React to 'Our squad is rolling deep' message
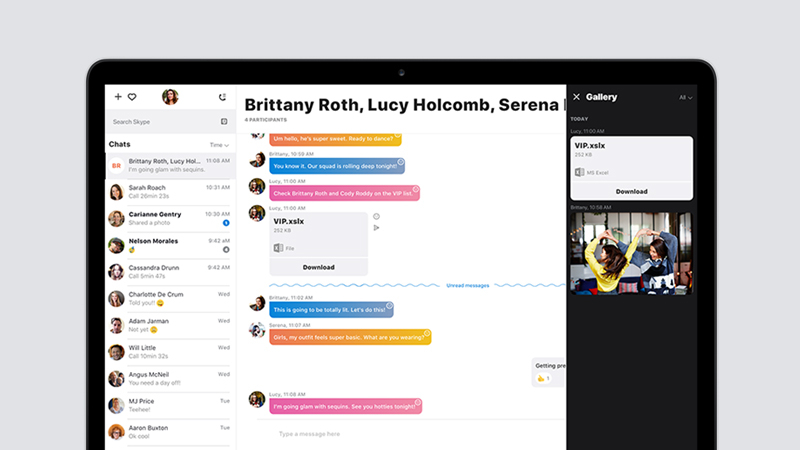 coord(401,162)
